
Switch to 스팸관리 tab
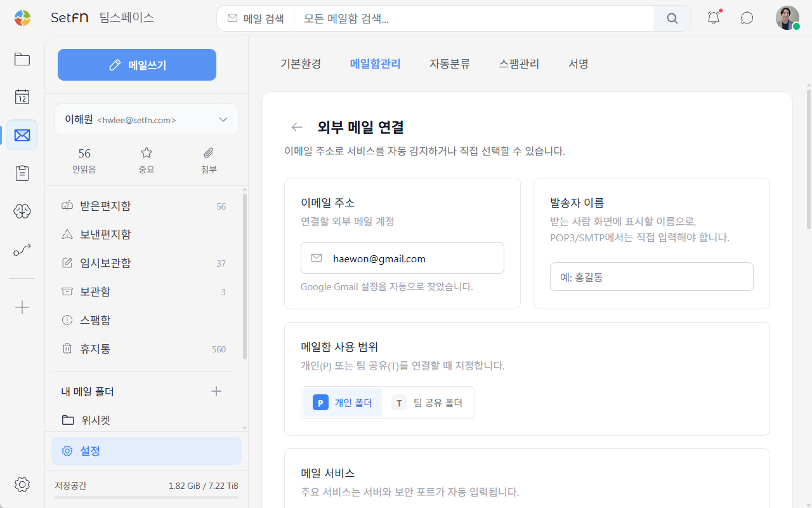coord(519,63)
